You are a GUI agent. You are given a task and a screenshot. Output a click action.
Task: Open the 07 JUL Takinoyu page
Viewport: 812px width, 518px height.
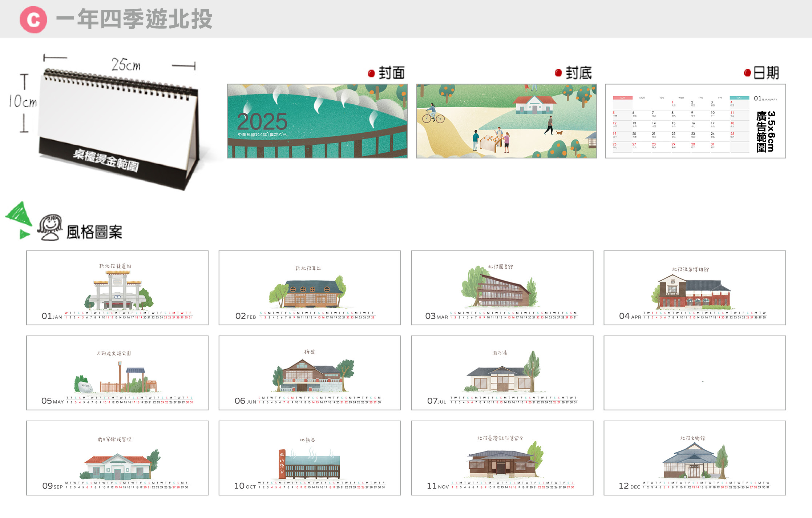502,373
